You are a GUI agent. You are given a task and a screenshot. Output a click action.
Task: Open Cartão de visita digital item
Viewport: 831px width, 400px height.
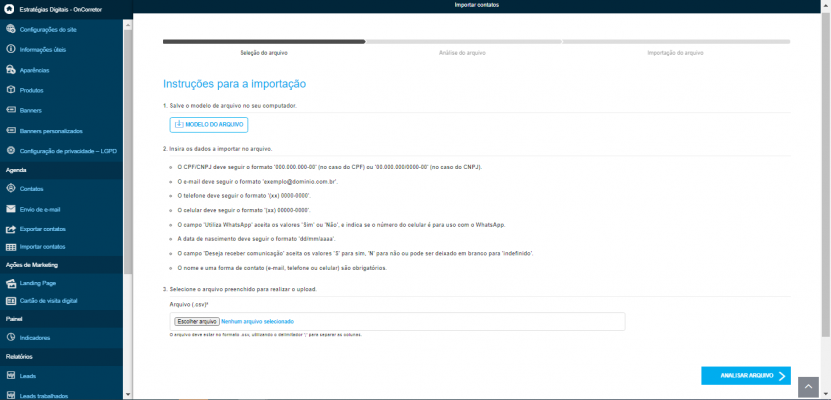(x=61, y=301)
